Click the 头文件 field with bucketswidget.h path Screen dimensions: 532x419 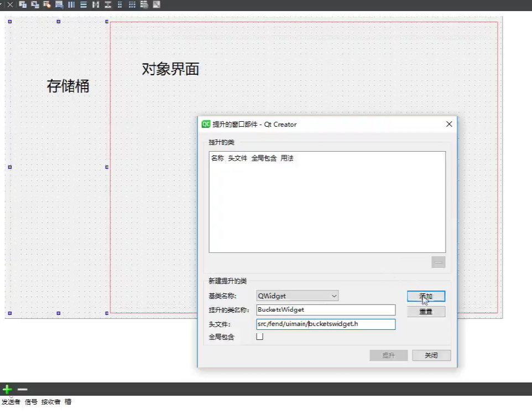pos(326,324)
